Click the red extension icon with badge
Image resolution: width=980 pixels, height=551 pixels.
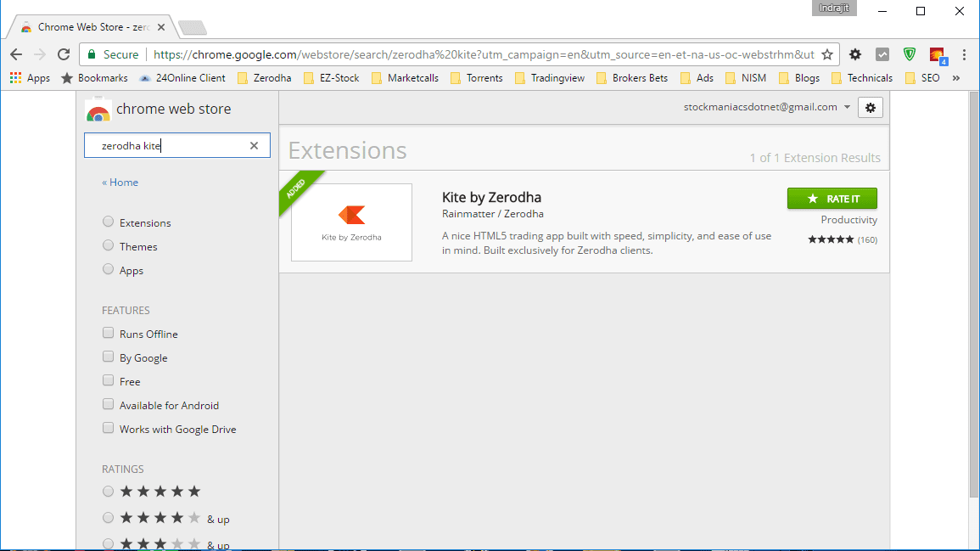pos(937,53)
